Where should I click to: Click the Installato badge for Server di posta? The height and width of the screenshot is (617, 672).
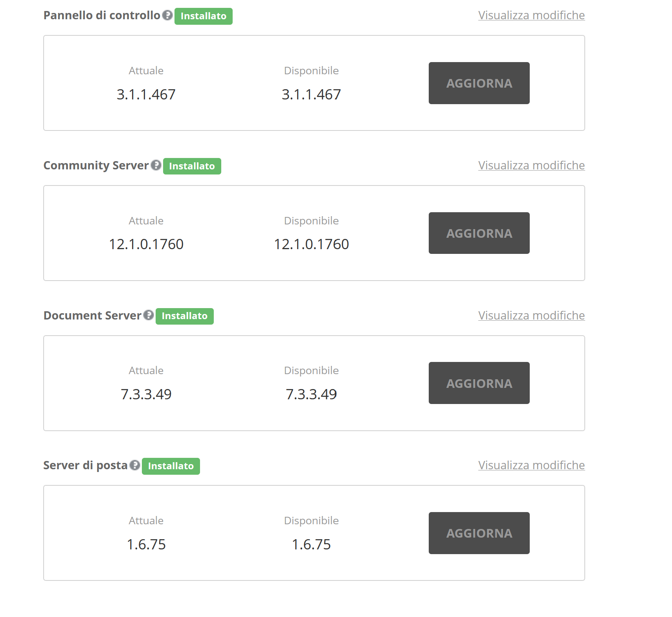click(171, 466)
